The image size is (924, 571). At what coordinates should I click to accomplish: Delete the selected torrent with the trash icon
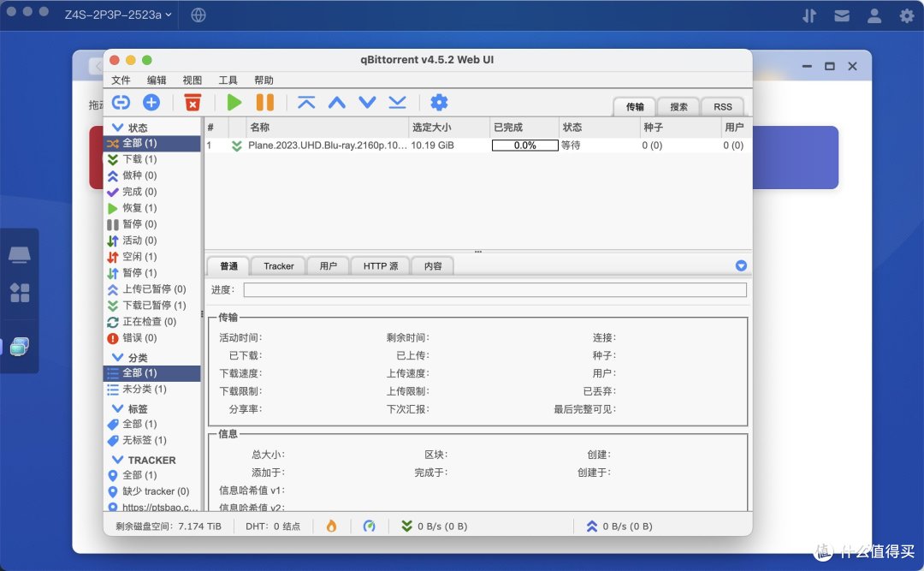(x=192, y=102)
